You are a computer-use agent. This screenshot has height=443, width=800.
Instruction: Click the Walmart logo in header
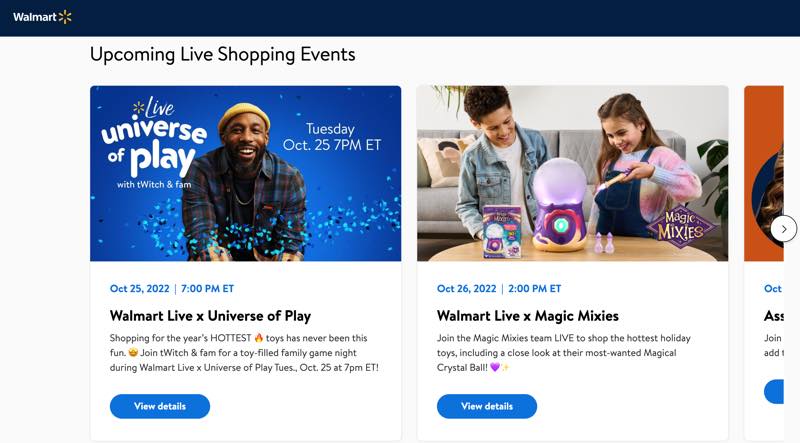pos(42,17)
